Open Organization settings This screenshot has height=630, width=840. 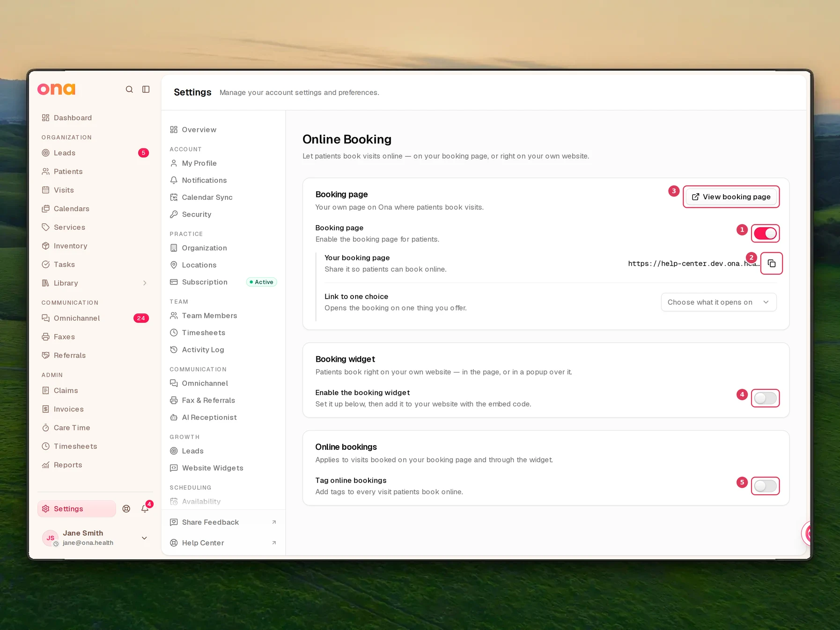tap(223, 248)
